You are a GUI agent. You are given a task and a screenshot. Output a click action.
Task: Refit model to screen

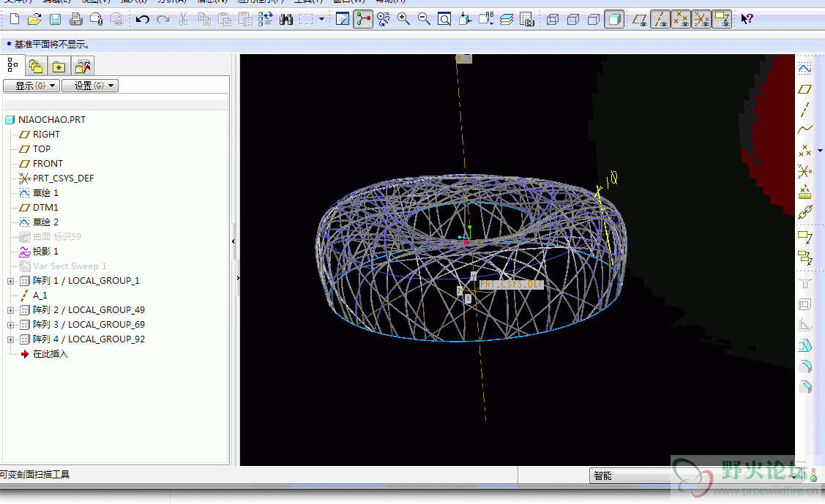pos(444,20)
